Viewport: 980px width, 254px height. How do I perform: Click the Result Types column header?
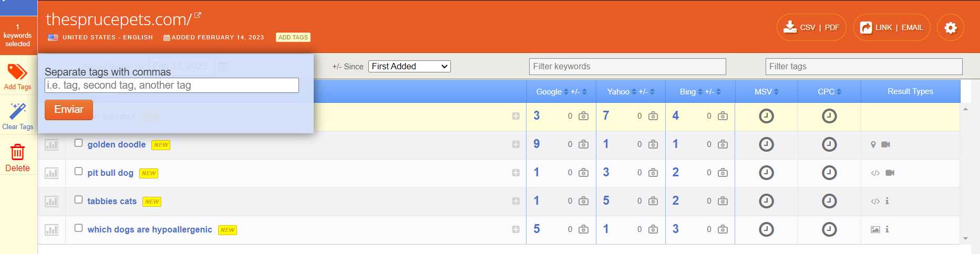[x=911, y=91]
